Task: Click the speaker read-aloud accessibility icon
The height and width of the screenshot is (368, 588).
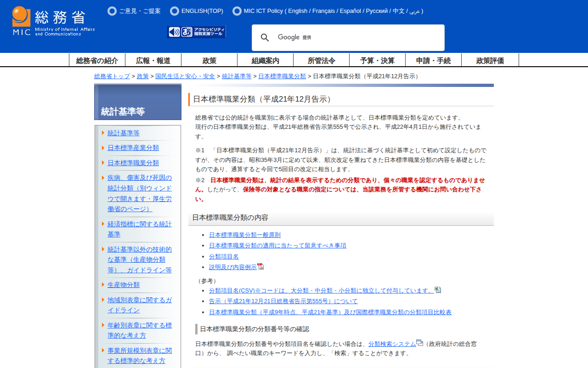Action: 174,31
